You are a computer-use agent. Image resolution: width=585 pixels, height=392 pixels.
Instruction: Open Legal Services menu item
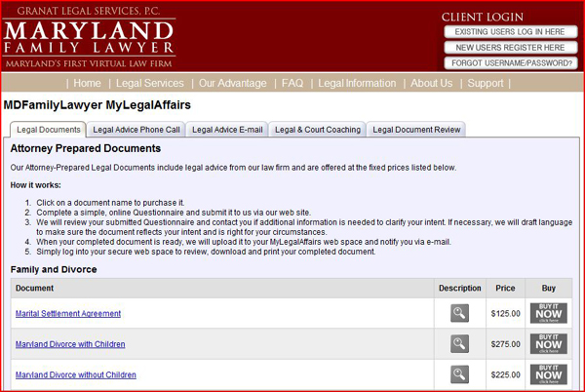pos(149,83)
